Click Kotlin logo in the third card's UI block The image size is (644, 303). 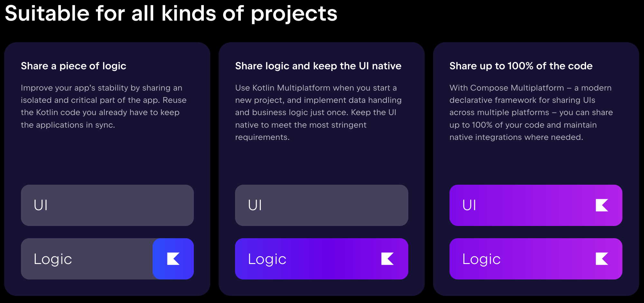pyautogui.click(x=601, y=205)
